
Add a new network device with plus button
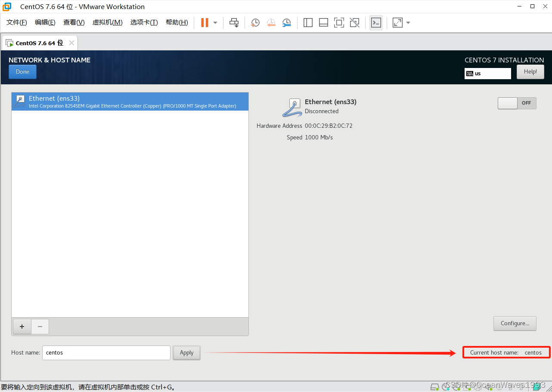tap(22, 327)
